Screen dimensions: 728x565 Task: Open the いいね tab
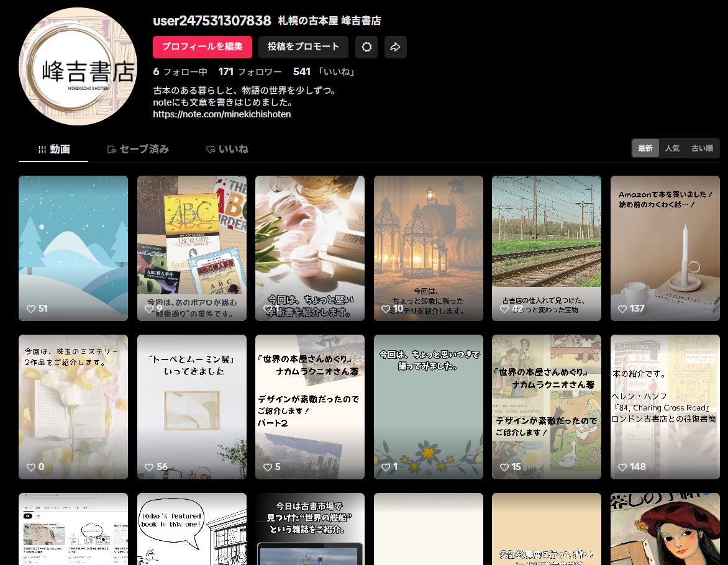(x=227, y=149)
